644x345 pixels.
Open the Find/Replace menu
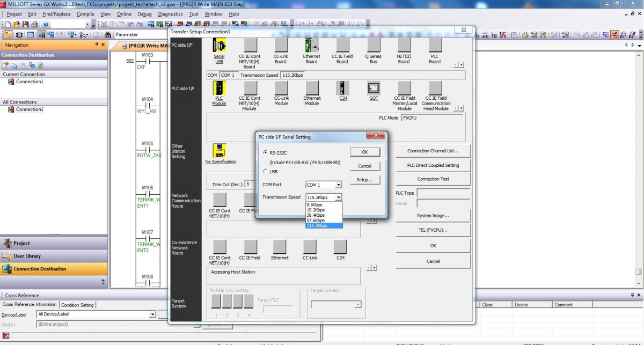tap(56, 14)
